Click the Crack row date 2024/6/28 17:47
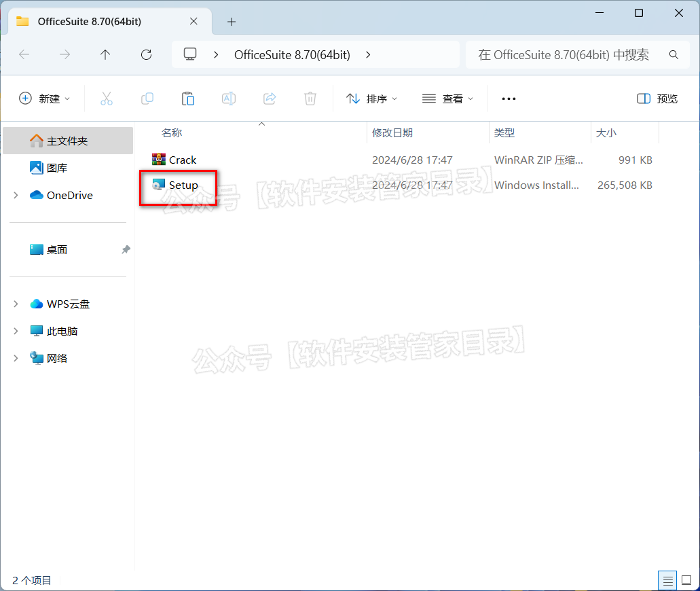The image size is (700, 591). click(412, 160)
